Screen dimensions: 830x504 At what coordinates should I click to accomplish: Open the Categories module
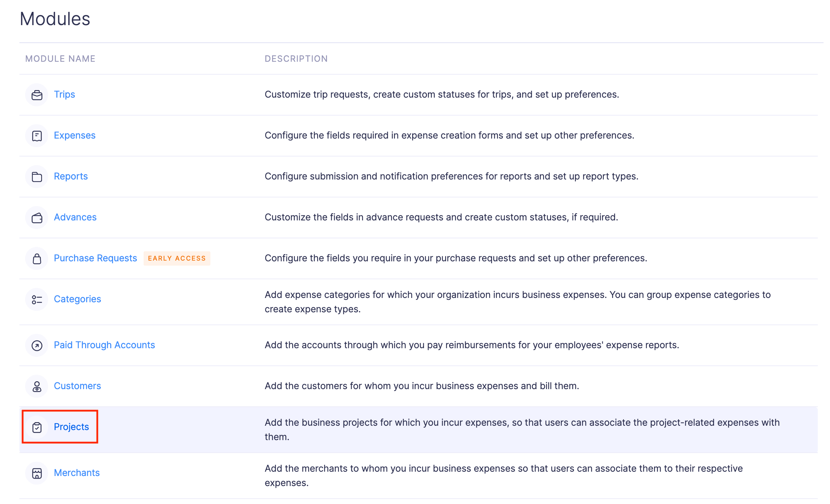click(x=77, y=299)
